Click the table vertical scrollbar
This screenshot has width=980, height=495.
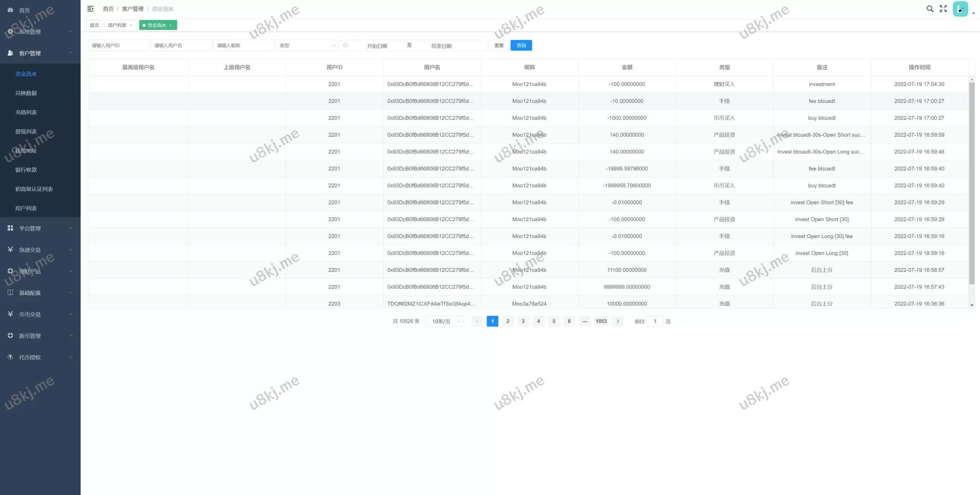972,184
